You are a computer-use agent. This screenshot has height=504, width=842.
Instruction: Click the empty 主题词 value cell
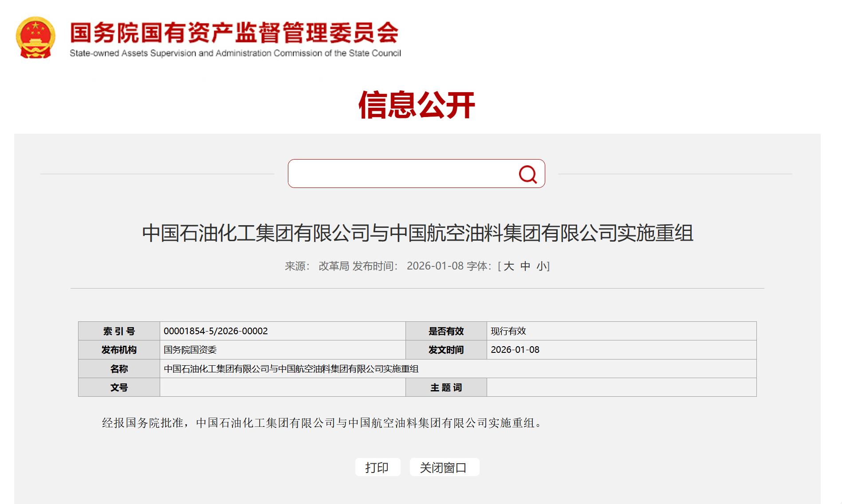click(621, 387)
